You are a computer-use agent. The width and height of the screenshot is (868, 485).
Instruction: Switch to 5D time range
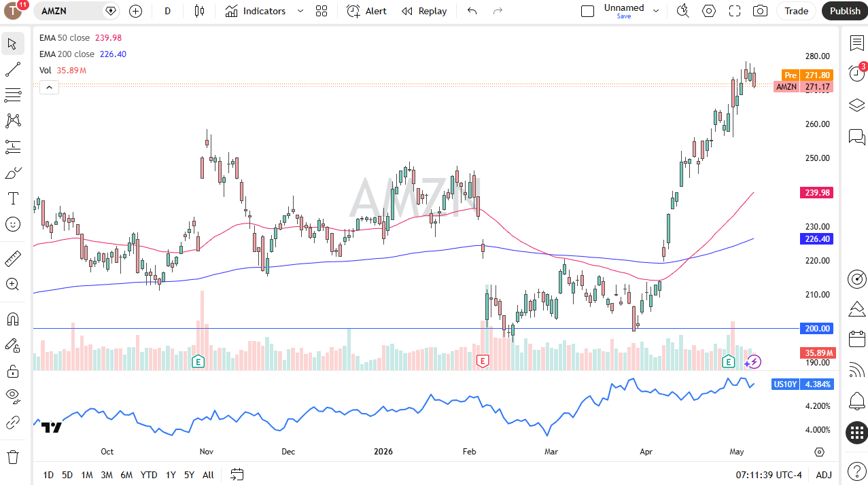[67, 475]
